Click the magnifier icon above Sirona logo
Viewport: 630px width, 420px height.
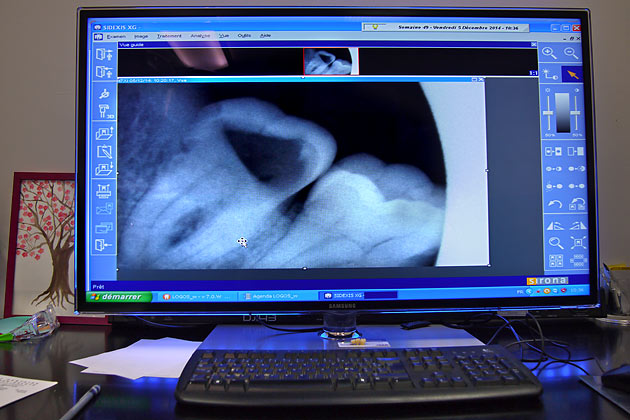(x=554, y=242)
